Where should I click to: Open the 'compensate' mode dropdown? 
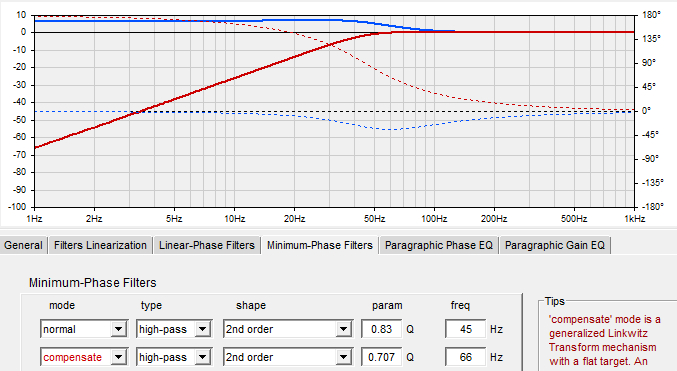click(x=118, y=357)
